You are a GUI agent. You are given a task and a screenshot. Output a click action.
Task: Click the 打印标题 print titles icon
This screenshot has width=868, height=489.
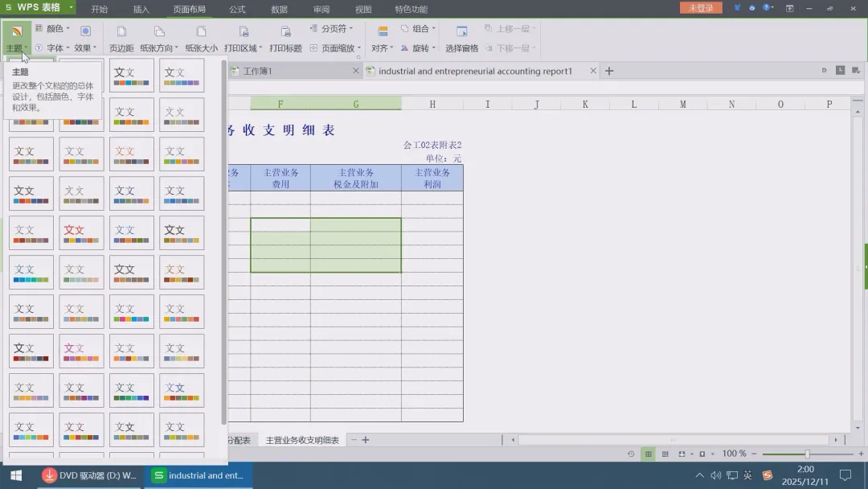[285, 32]
